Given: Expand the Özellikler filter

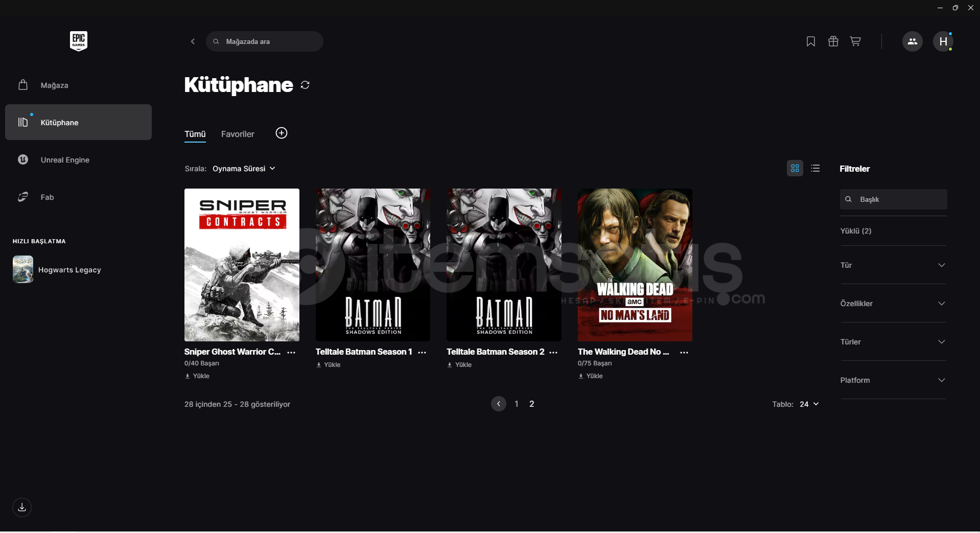Looking at the screenshot, I should click(x=893, y=304).
